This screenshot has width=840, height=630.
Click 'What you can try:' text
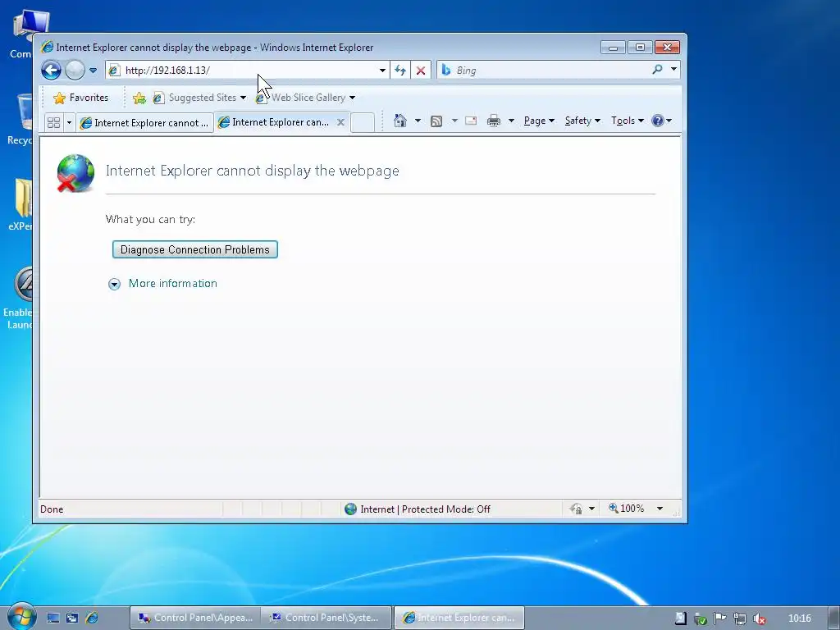click(x=151, y=219)
